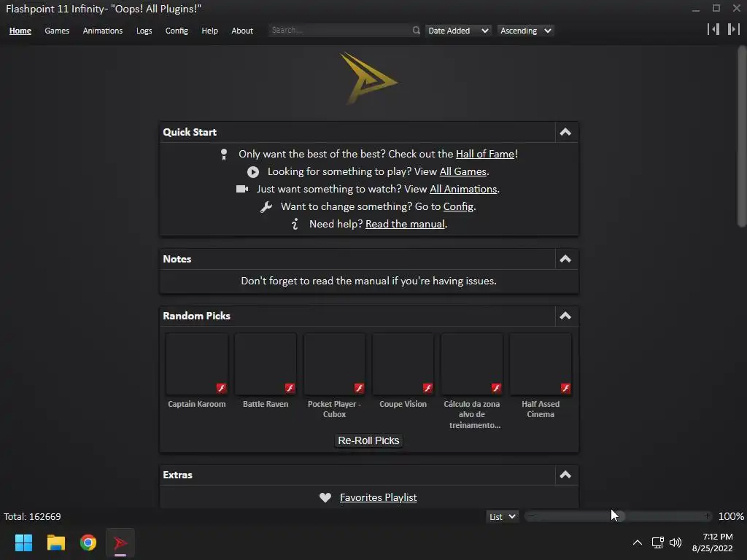Open the Logs tab

(144, 31)
